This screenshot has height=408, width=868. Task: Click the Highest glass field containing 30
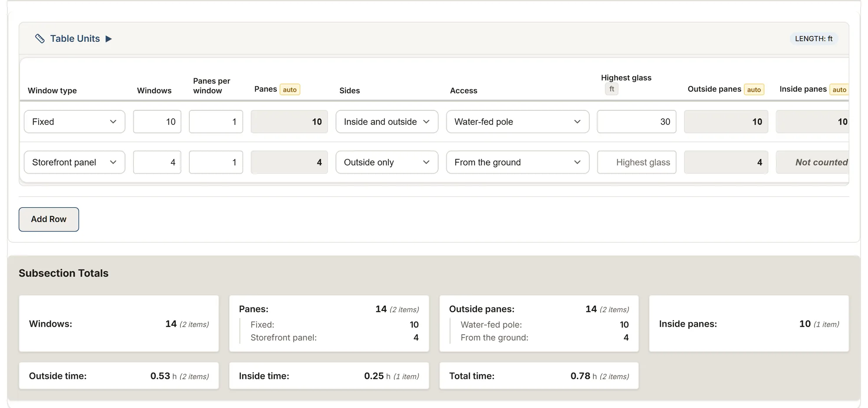[637, 122]
